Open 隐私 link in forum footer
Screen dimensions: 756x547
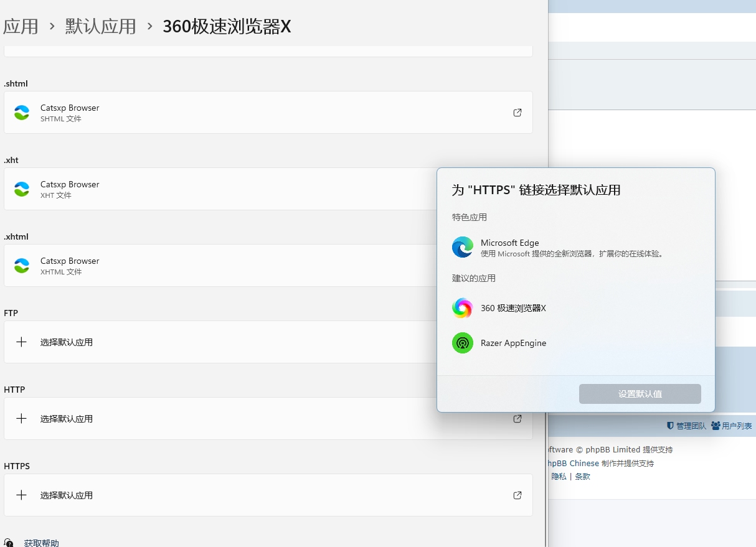[x=559, y=477]
